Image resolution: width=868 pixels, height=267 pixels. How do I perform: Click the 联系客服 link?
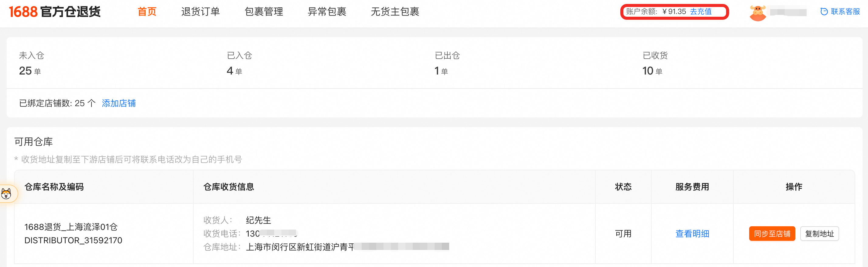[x=845, y=12]
